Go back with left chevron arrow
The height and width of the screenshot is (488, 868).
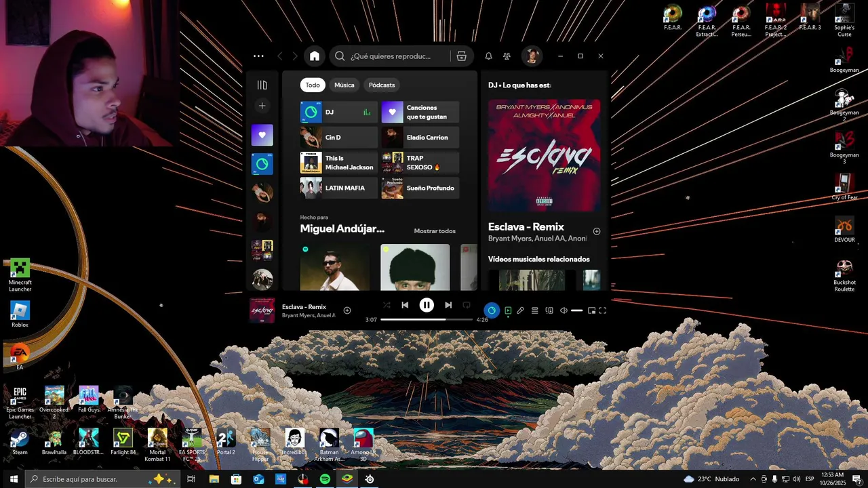pos(279,56)
